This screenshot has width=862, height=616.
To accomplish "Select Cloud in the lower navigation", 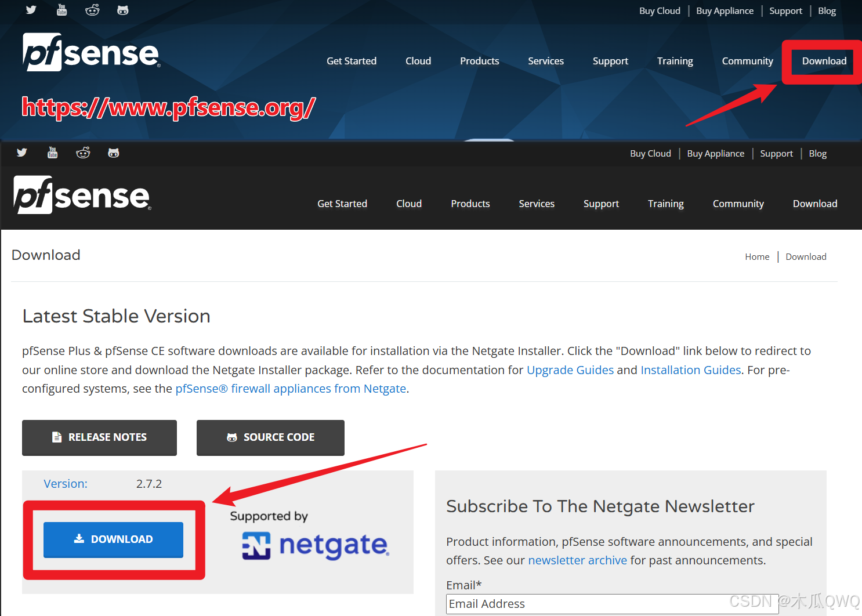I will click(409, 204).
